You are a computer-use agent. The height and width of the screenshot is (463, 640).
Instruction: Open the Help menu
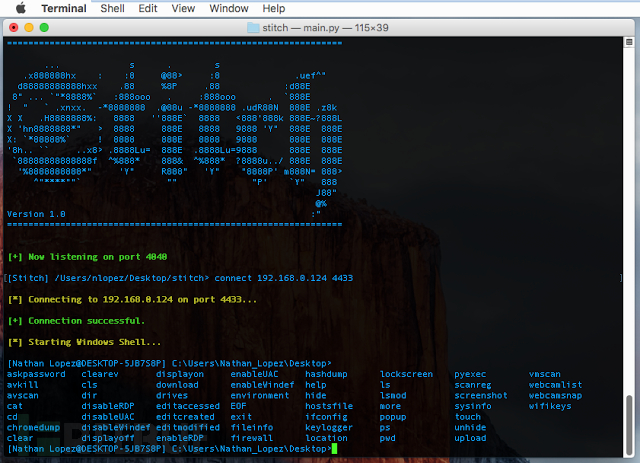273,8
